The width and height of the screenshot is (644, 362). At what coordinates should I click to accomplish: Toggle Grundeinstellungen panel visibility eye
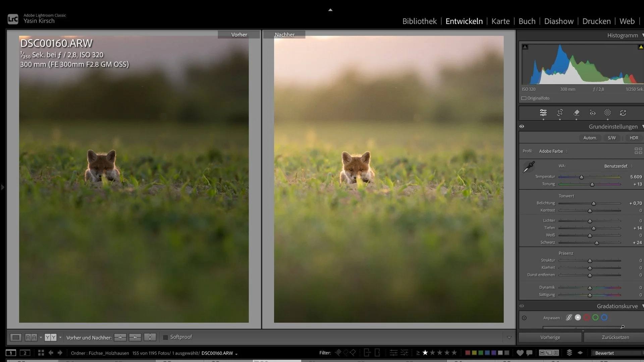pyautogui.click(x=522, y=126)
